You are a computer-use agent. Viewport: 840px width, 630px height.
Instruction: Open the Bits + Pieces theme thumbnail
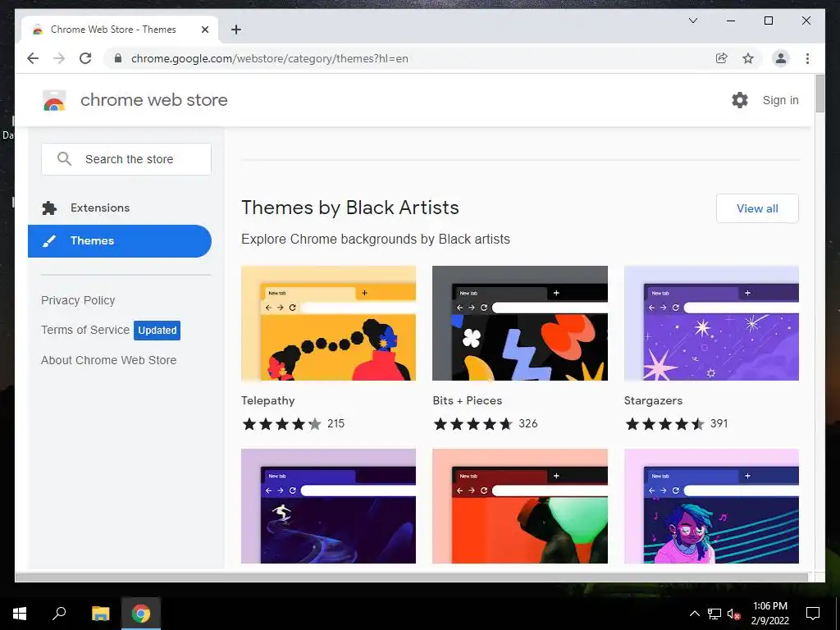520,323
